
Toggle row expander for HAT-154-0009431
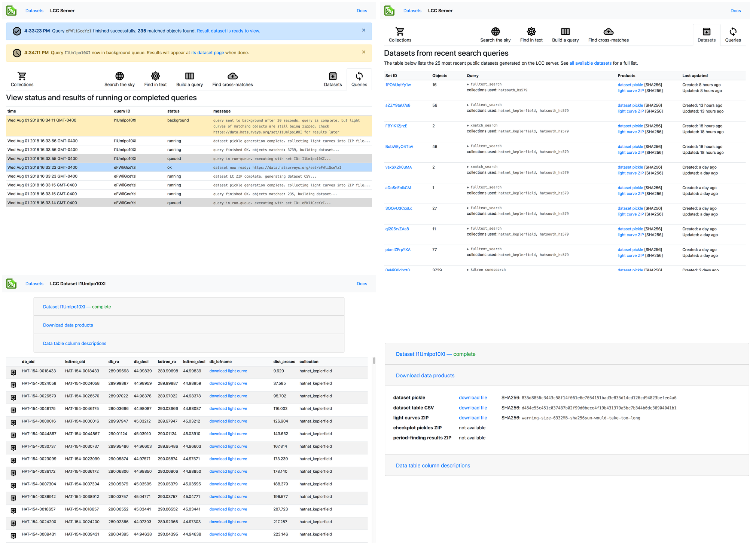(13, 536)
